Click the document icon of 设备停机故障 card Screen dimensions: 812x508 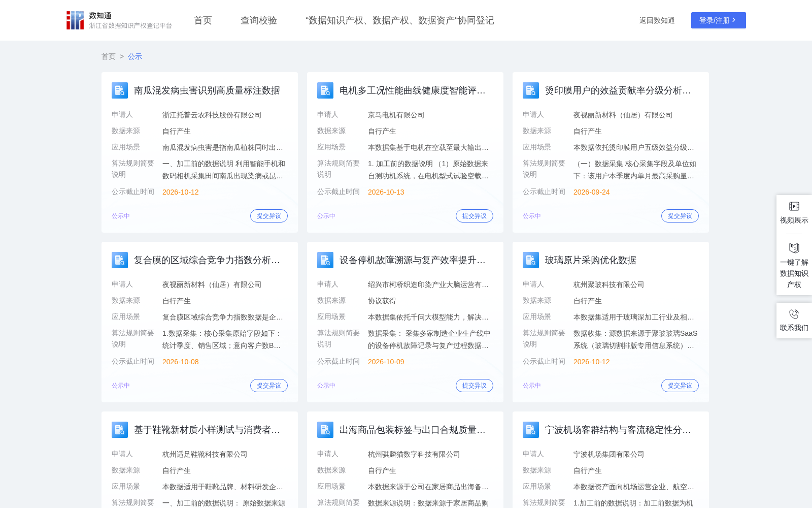pos(325,260)
